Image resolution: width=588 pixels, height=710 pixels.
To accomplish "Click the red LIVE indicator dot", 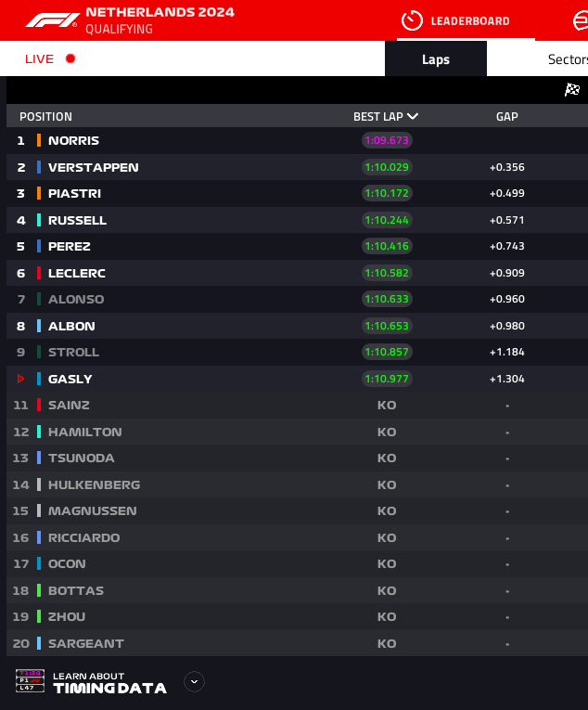I will [70, 58].
